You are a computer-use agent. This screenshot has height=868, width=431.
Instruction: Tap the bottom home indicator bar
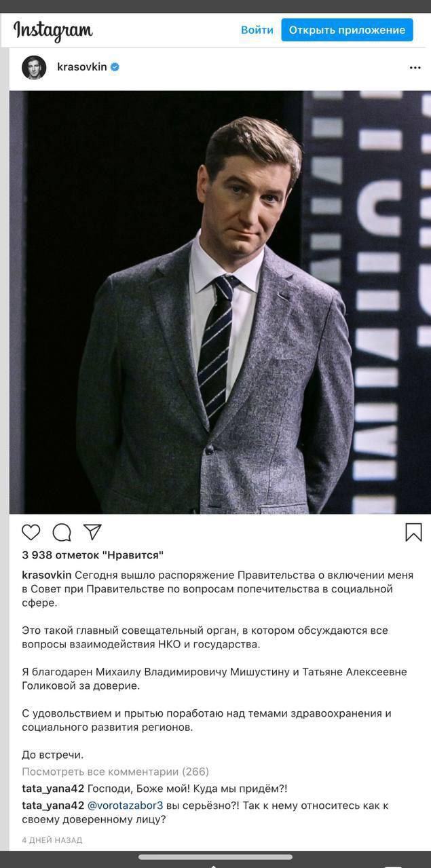[215, 857]
